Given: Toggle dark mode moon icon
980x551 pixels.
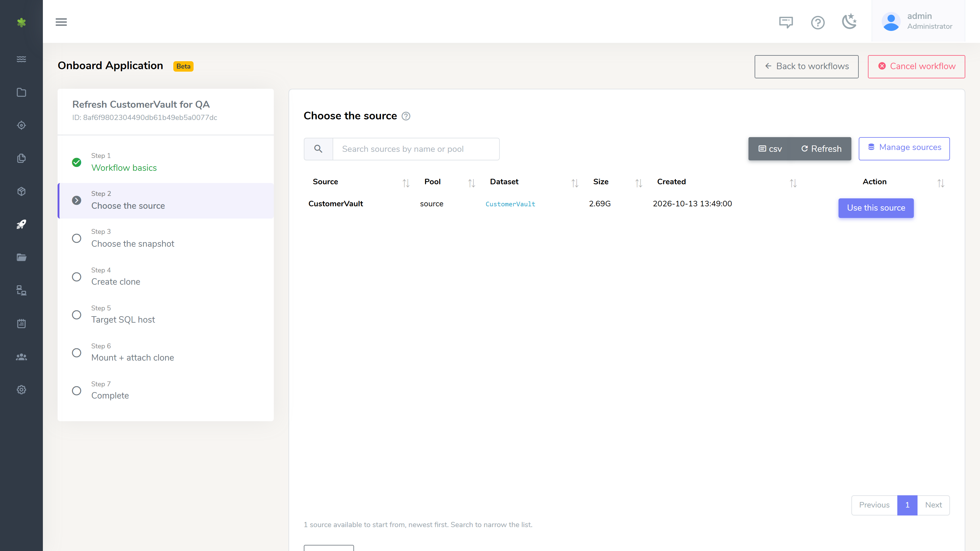Looking at the screenshot, I should pos(849,22).
